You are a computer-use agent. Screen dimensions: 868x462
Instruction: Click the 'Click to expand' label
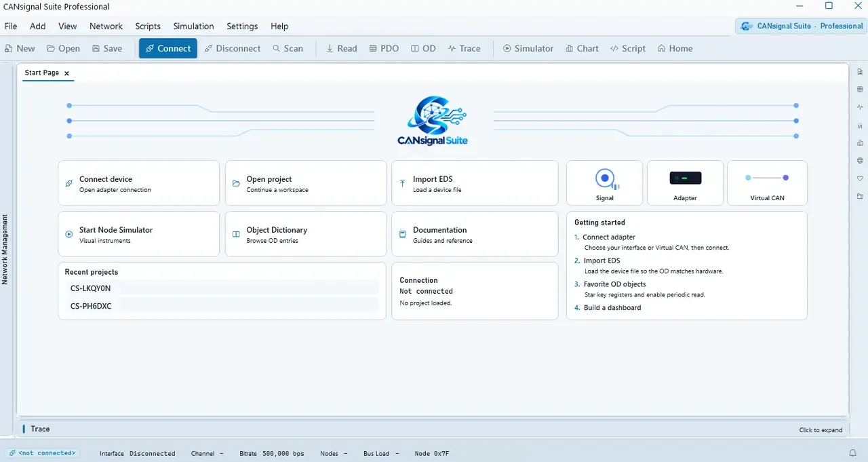tap(821, 430)
